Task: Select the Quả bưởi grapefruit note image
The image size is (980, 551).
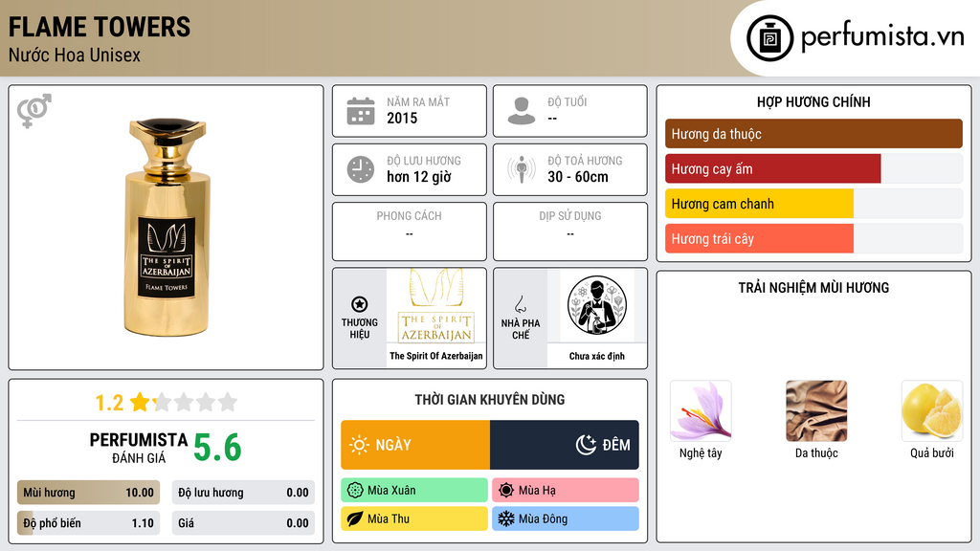Action: [x=932, y=410]
